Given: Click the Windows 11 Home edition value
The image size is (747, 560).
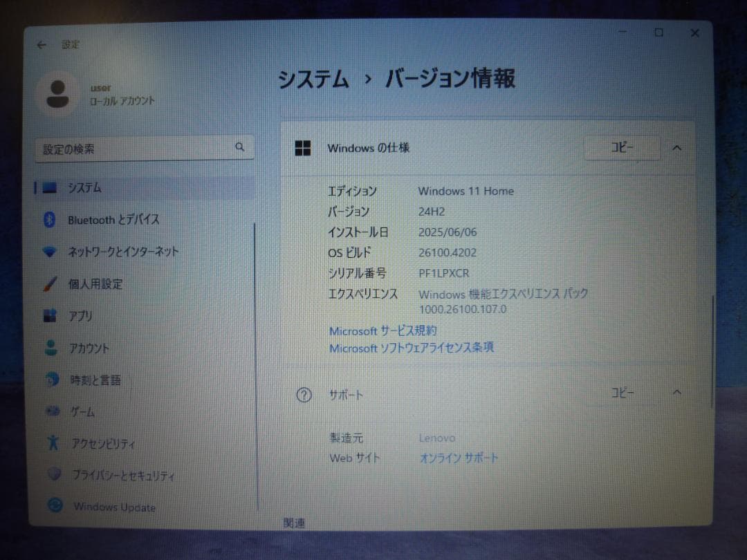Looking at the screenshot, I should (x=466, y=191).
